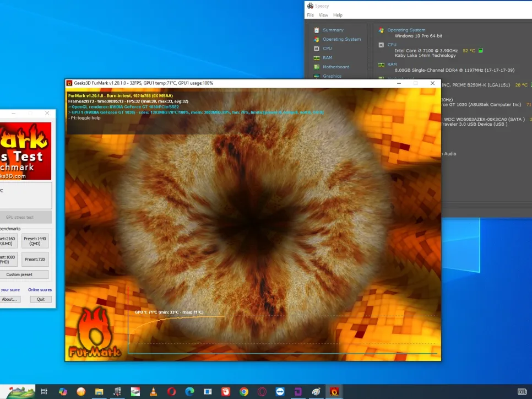Open Opera GX from the taskbar
The image size is (532, 399).
262,391
